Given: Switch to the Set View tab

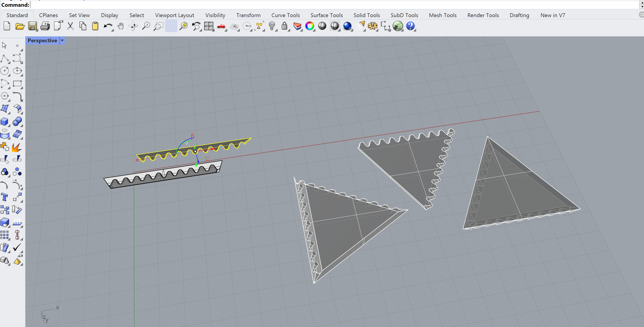Looking at the screenshot, I should point(79,15).
